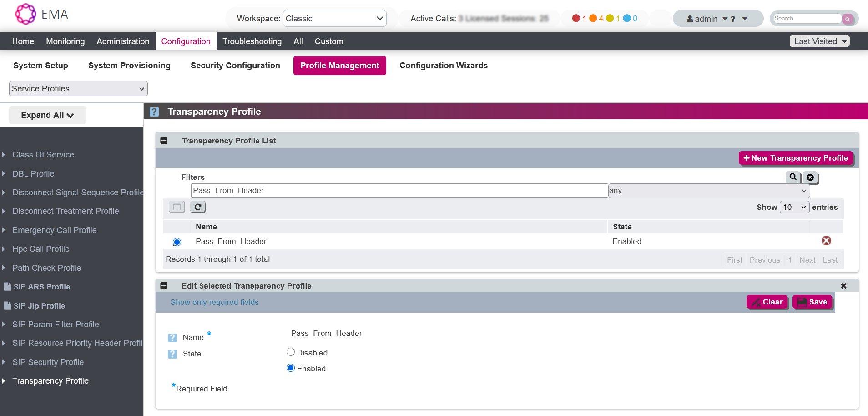Open the Security Configuration menu
Viewport: 868px width, 416px height.
point(235,66)
